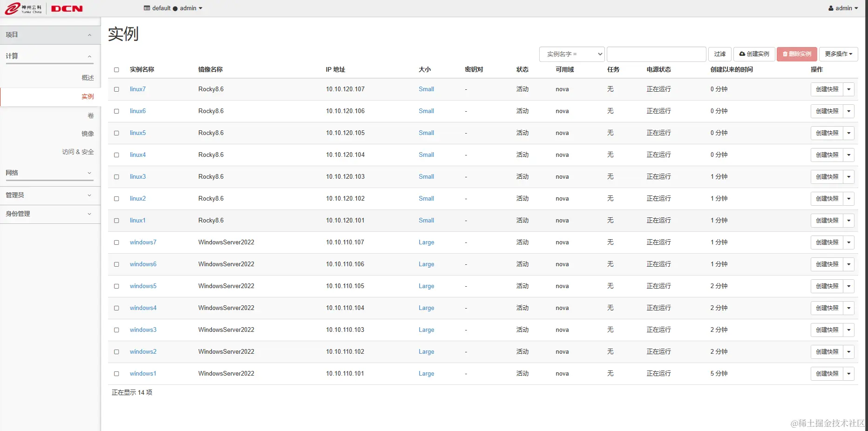
Task: Click Large flavor link for windows5
Action: 426,286
